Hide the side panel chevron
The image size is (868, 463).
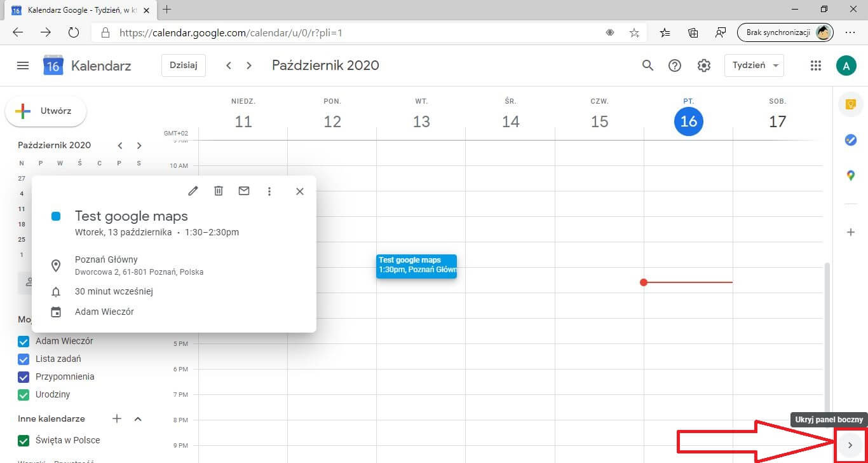pyautogui.click(x=850, y=445)
